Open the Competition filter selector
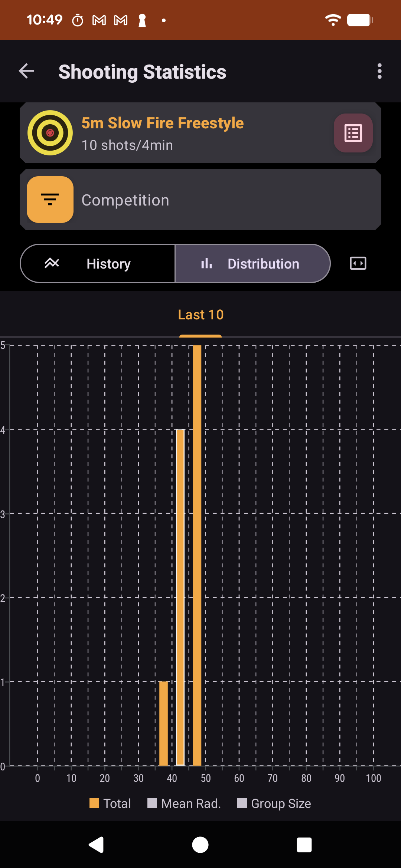Viewport: 401px width, 868px height. tap(200, 200)
